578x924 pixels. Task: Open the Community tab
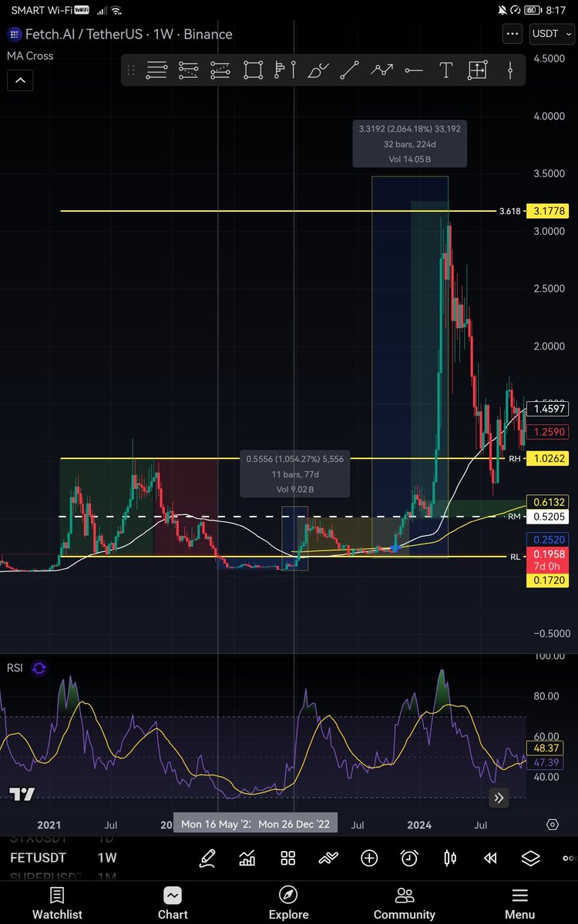tap(404, 904)
